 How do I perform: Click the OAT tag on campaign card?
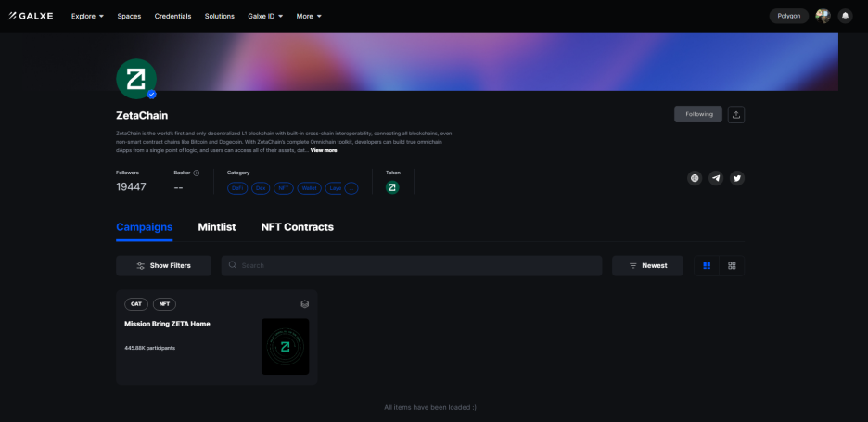[x=136, y=304]
